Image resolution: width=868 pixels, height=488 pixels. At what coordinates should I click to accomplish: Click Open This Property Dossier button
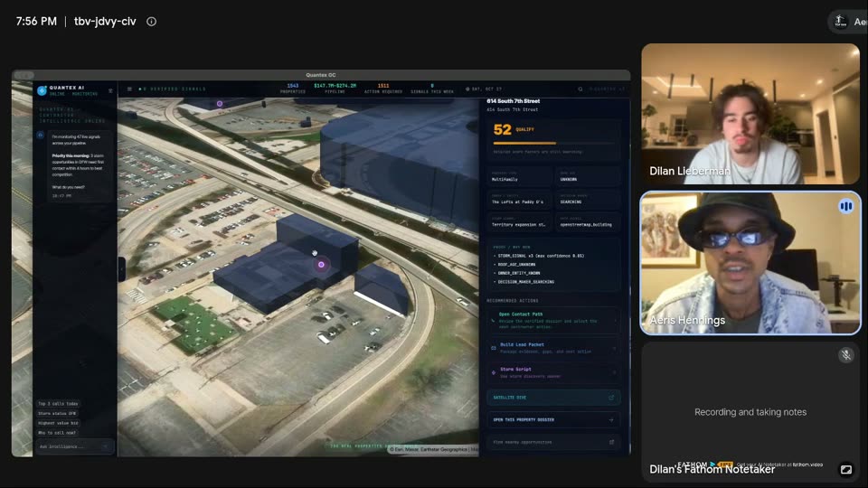pyautogui.click(x=553, y=420)
